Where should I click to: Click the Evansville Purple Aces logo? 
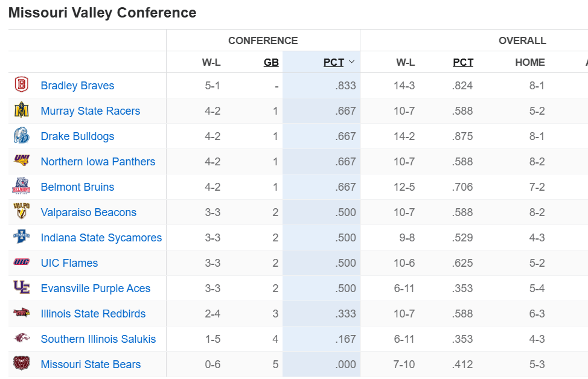pyautogui.click(x=21, y=287)
